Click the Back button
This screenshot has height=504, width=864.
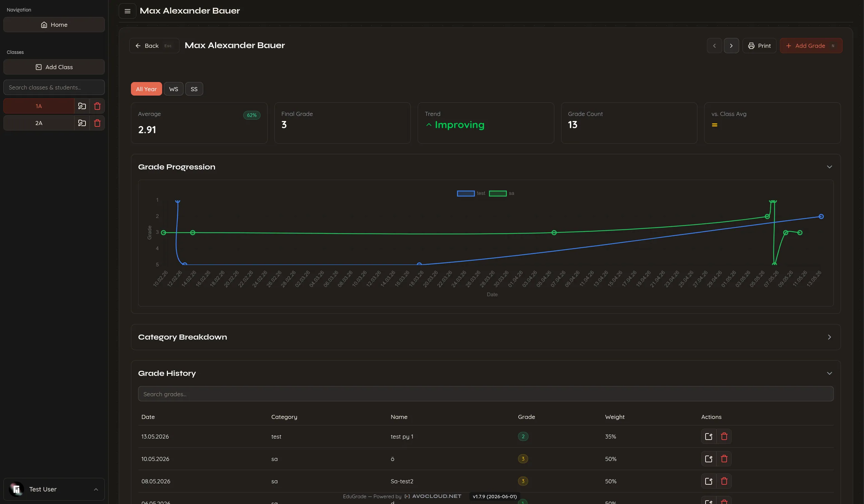tap(154, 45)
